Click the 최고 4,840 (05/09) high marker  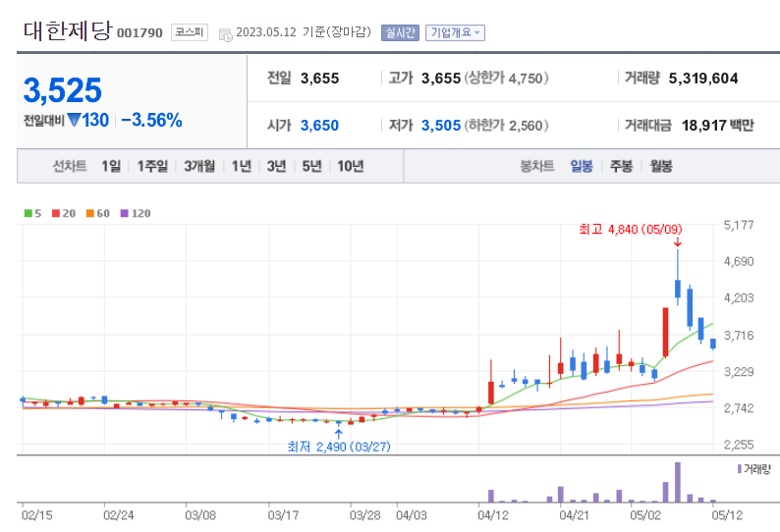[631, 230]
